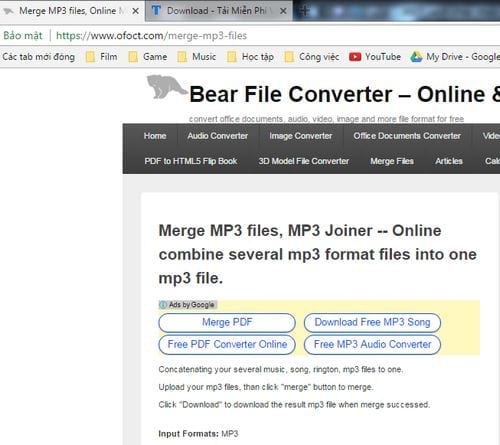The width and height of the screenshot is (500, 445).
Task: Click the Bear File Converter logo icon
Action: [x=167, y=87]
